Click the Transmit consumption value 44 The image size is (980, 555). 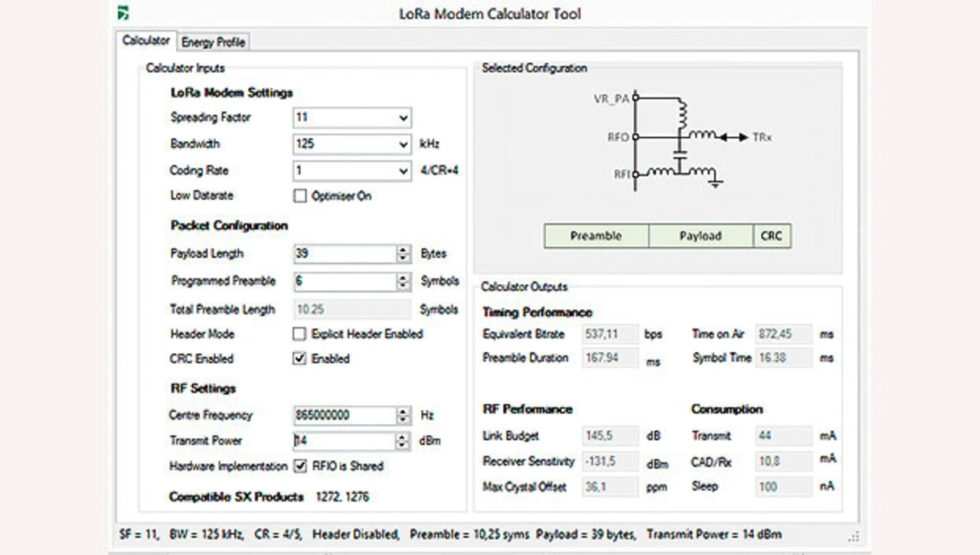(783, 436)
